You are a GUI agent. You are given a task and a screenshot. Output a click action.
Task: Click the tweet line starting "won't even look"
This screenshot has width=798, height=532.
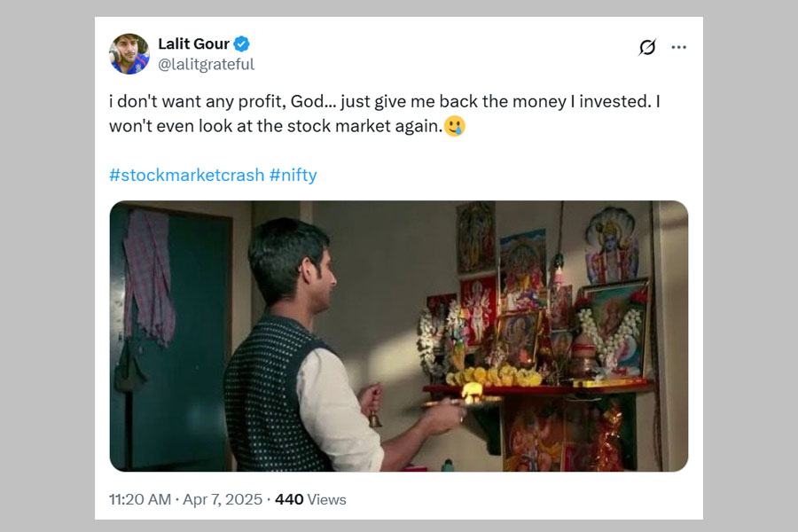(275, 126)
